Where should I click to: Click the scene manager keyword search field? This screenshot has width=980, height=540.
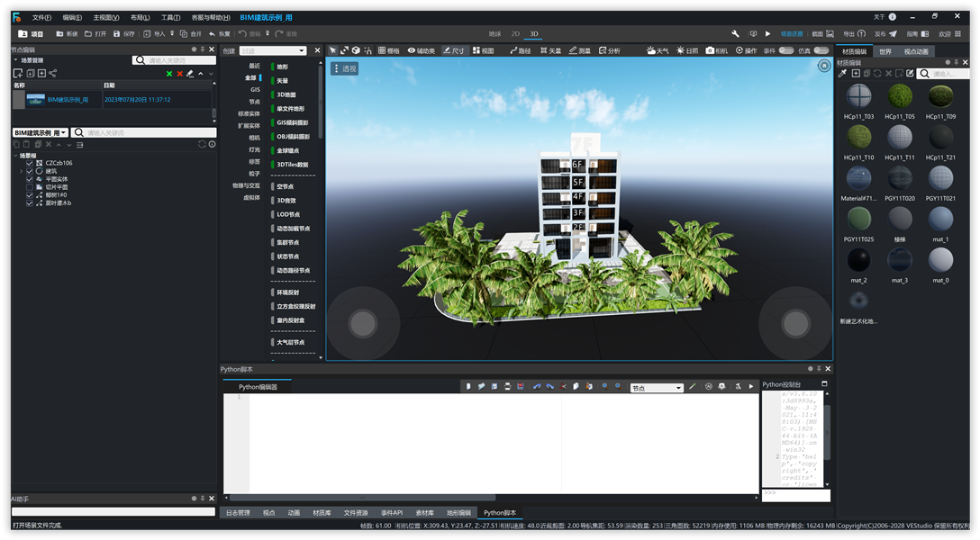click(175, 60)
